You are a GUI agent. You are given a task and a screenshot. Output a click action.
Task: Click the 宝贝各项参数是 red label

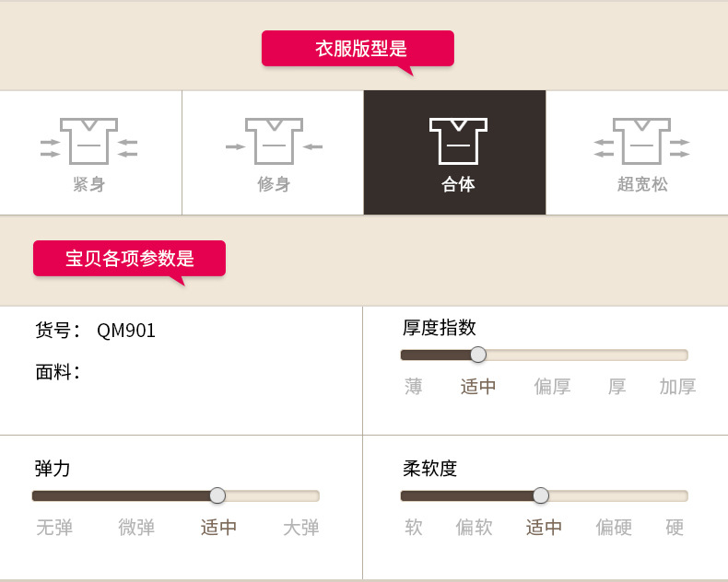pos(129,259)
